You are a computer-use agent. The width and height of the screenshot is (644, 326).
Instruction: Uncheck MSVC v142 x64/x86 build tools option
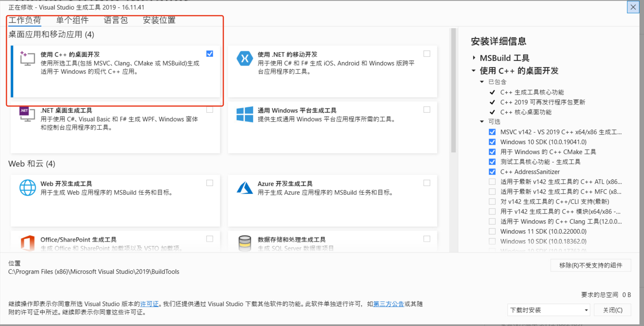point(492,132)
